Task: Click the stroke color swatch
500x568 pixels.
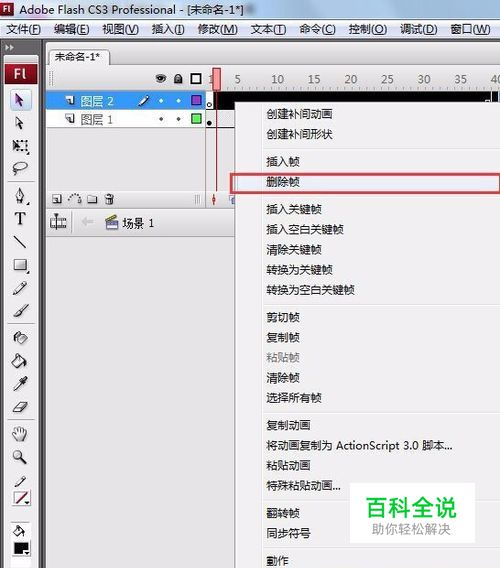Action: coord(21,498)
